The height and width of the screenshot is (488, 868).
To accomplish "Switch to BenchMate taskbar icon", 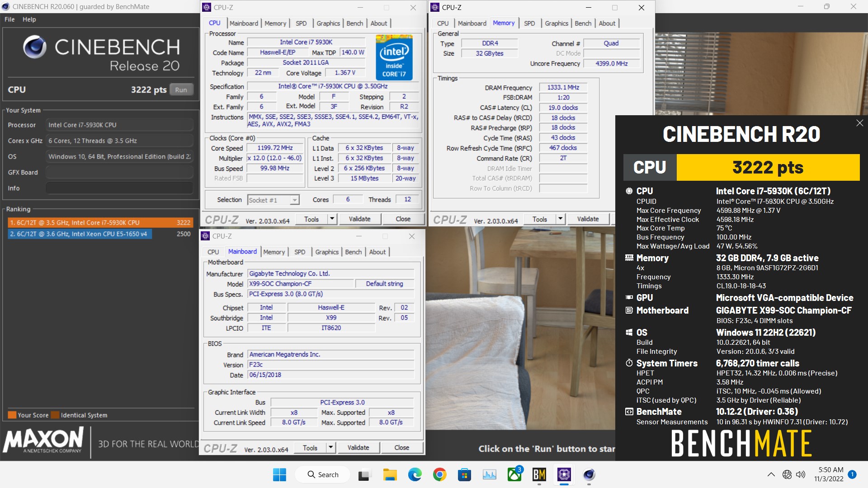I will tap(539, 474).
